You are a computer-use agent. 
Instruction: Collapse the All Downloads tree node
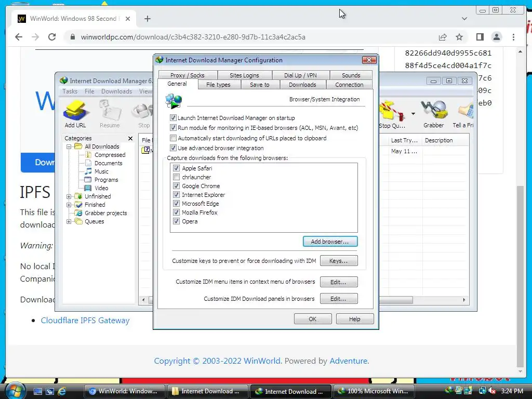pyautogui.click(x=69, y=147)
